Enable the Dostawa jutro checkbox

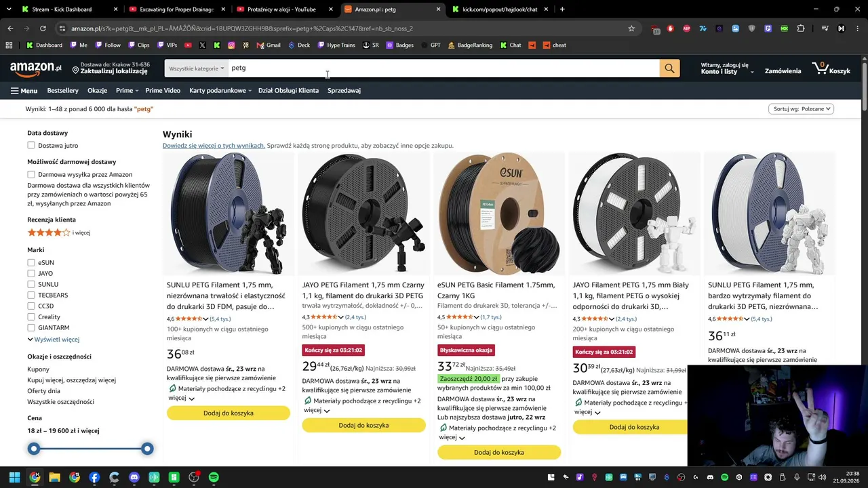[31, 146]
